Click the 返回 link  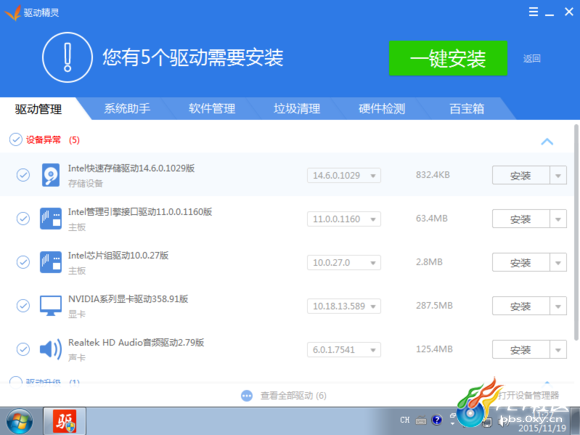point(532,58)
